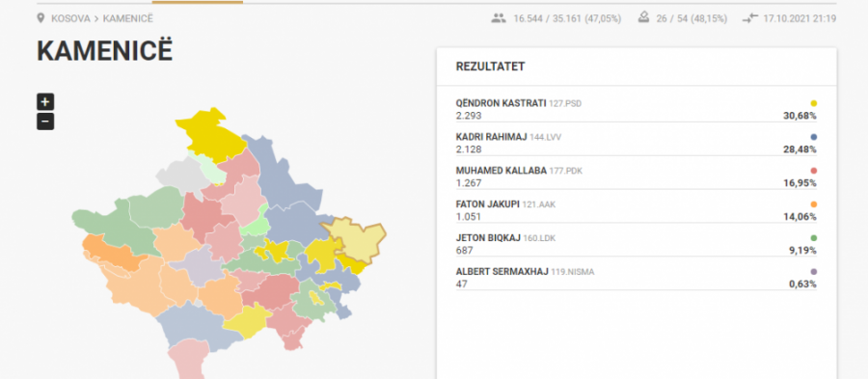
Task: Click Qëndron Kastrati result row
Action: pos(637,110)
